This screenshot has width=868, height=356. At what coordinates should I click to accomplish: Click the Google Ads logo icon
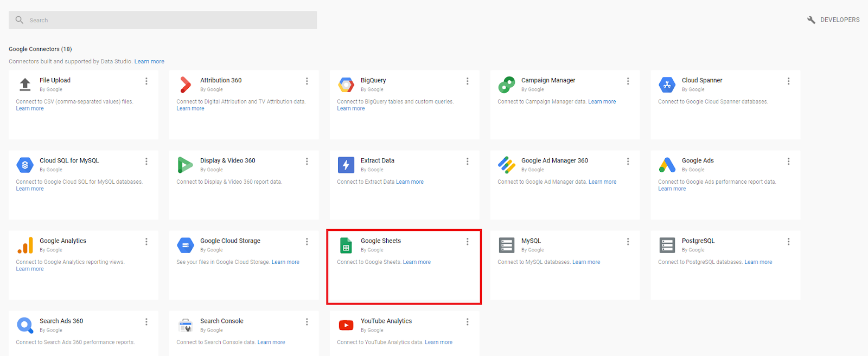(x=667, y=165)
